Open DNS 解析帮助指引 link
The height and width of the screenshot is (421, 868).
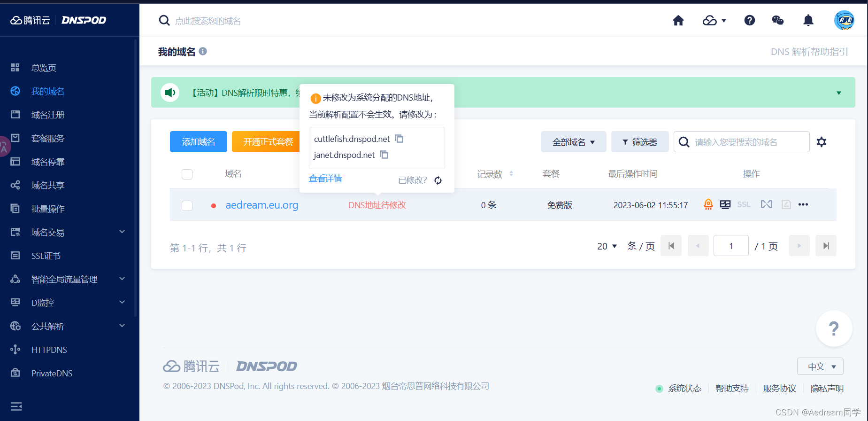pos(809,52)
